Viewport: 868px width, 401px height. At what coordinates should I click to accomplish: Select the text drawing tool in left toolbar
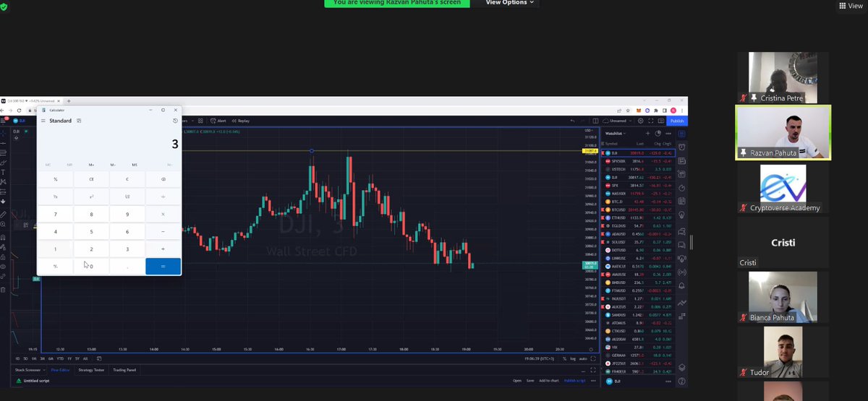(3, 172)
